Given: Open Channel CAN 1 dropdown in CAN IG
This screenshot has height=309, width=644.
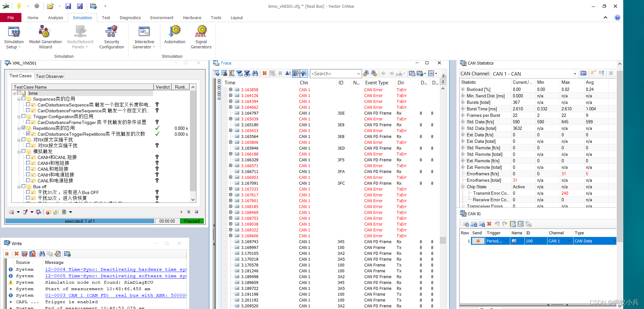Looking at the screenshot, I should pyautogui.click(x=569, y=241).
